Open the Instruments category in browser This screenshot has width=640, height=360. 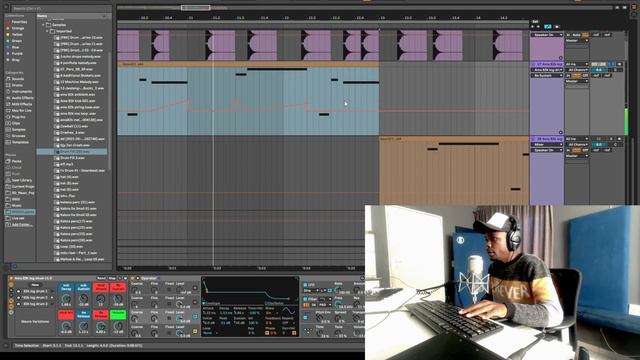[x=19, y=91]
